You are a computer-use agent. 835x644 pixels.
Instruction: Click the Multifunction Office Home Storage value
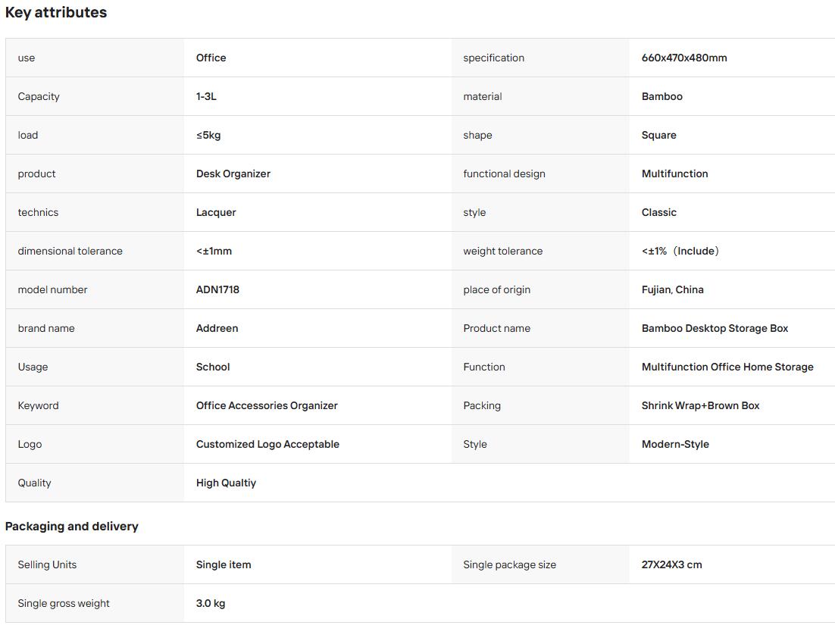coord(727,367)
